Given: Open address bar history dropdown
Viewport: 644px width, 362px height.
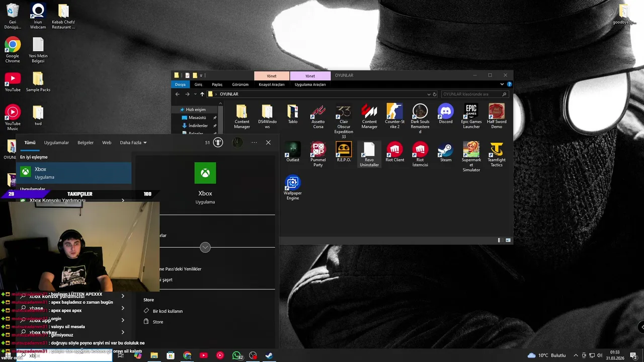Looking at the screenshot, I should pyautogui.click(x=429, y=94).
